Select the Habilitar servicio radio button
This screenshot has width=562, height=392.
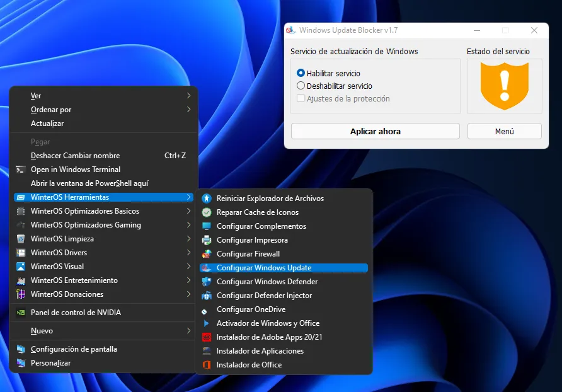301,73
